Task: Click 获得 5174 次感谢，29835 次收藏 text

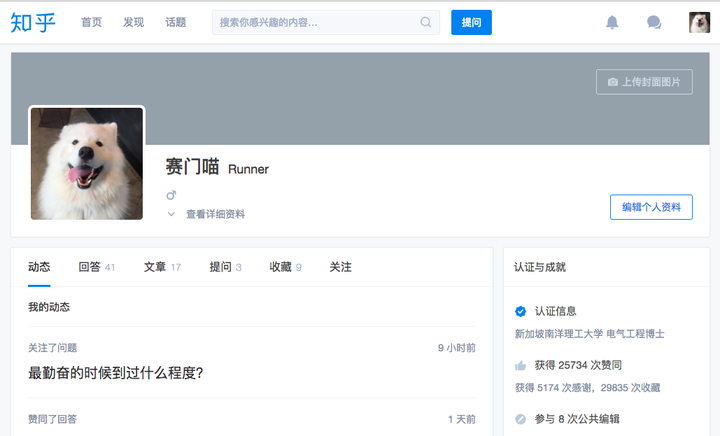Action: 587,388
